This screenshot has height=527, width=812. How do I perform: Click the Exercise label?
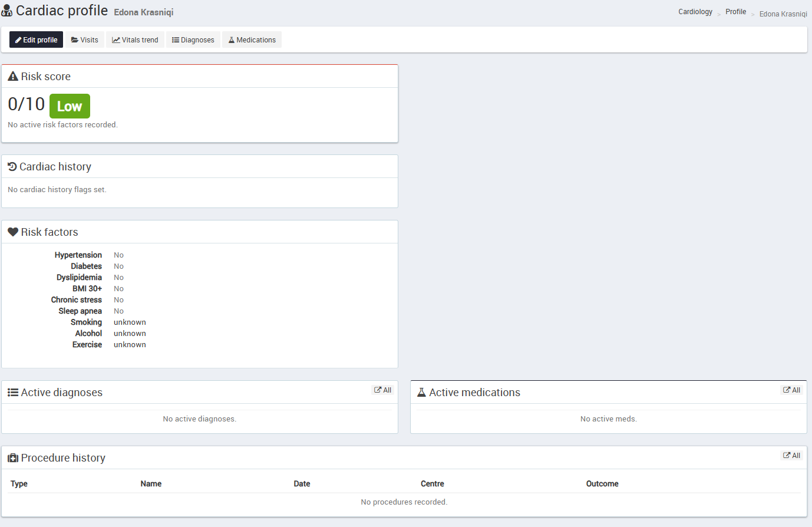pyautogui.click(x=87, y=344)
